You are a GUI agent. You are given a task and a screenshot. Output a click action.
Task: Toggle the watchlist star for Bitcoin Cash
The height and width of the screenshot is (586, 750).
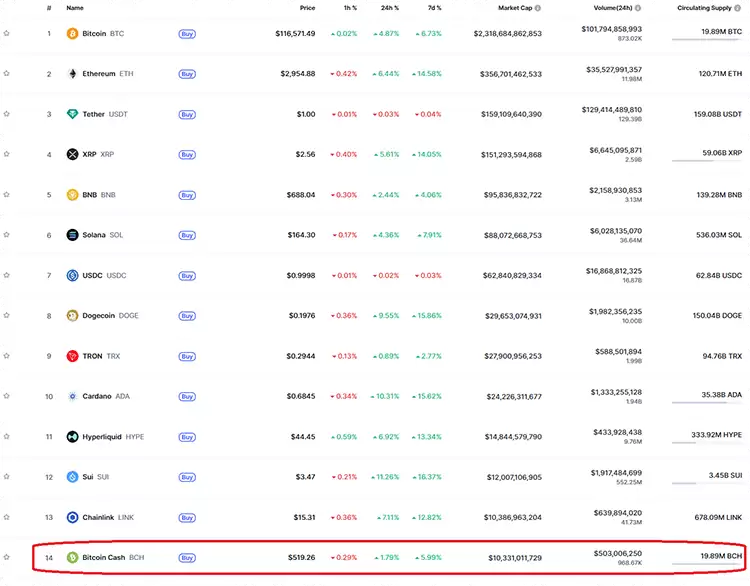point(7,557)
